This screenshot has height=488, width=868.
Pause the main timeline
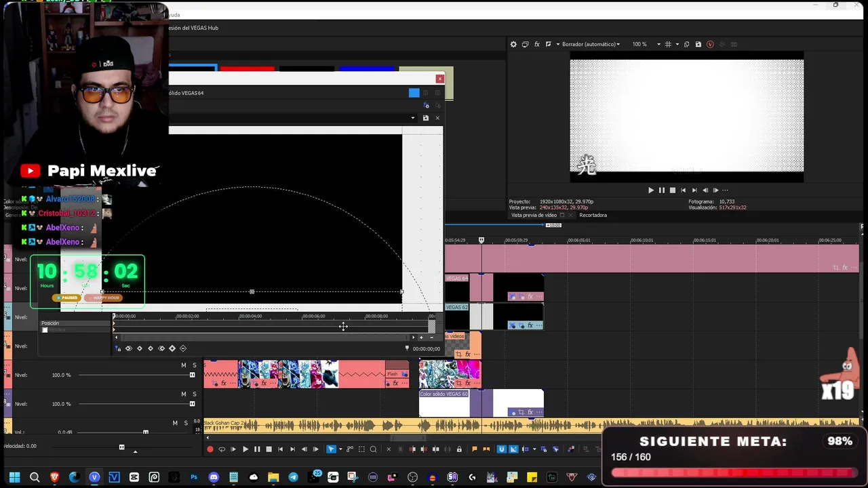(x=257, y=449)
